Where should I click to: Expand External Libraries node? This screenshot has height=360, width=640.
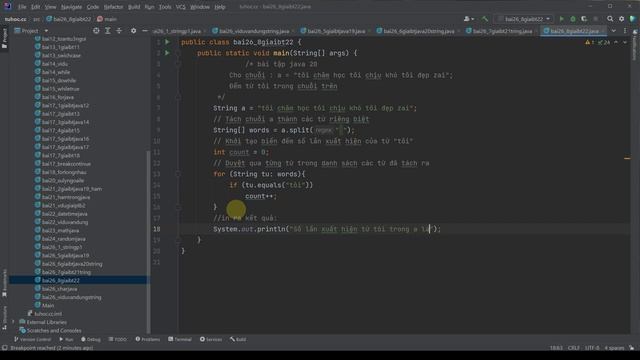[x=14, y=322]
